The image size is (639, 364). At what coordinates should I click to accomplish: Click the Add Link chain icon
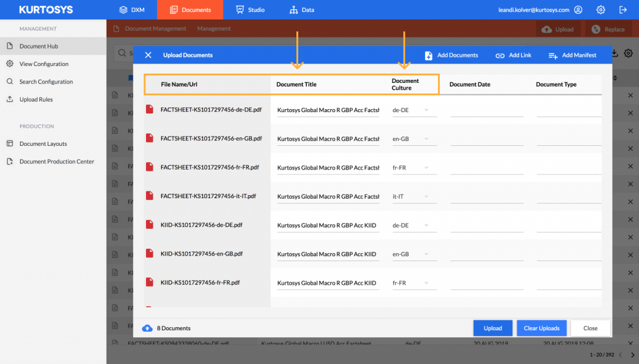[x=500, y=55]
